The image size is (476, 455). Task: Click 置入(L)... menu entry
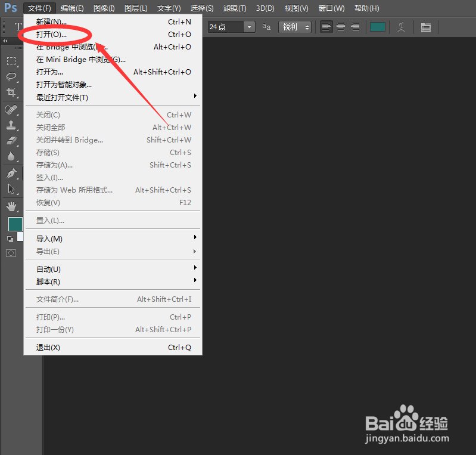(x=113, y=221)
